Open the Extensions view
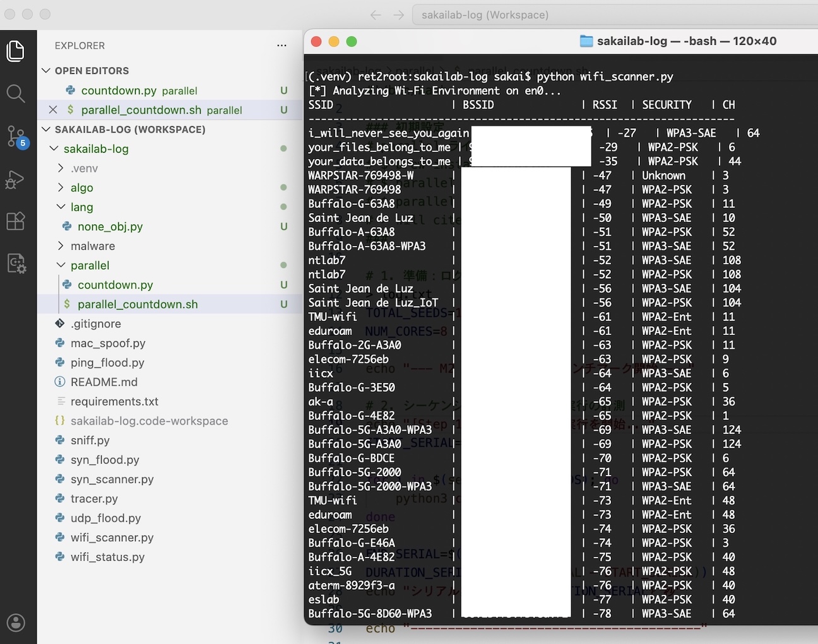818x644 pixels. point(16,221)
